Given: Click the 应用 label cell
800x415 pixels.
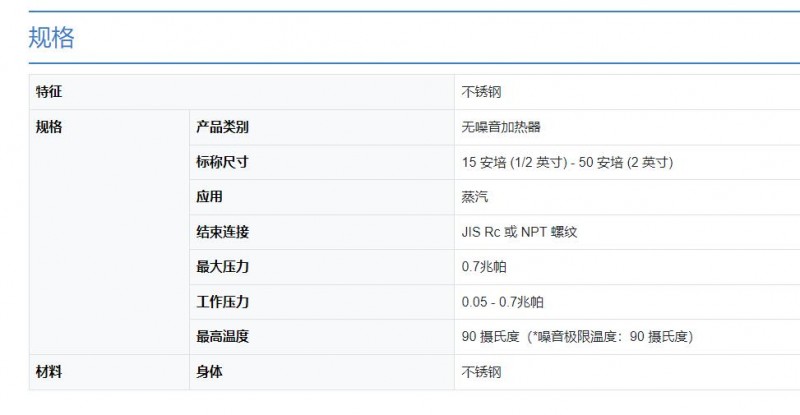Looking at the screenshot, I should click(x=322, y=197).
